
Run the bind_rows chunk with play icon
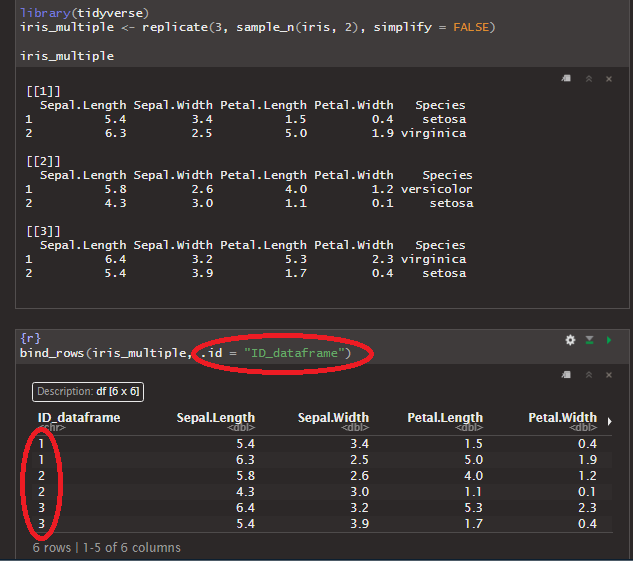609,340
